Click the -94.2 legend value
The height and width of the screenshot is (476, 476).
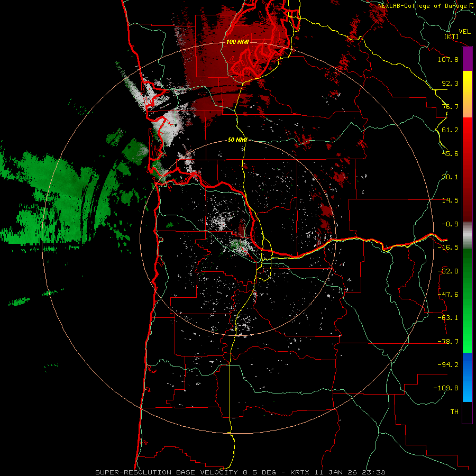point(448,364)
